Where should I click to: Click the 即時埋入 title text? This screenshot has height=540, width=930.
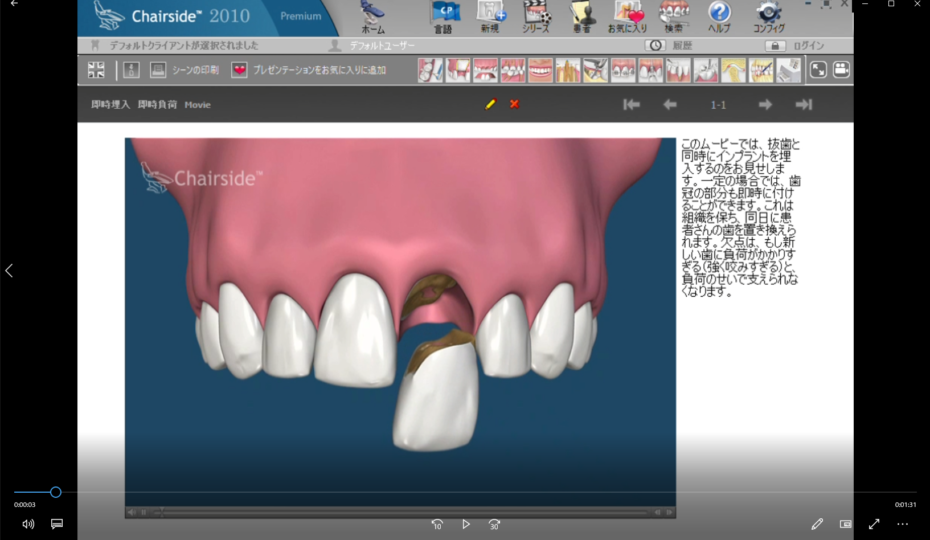point(110,104)
